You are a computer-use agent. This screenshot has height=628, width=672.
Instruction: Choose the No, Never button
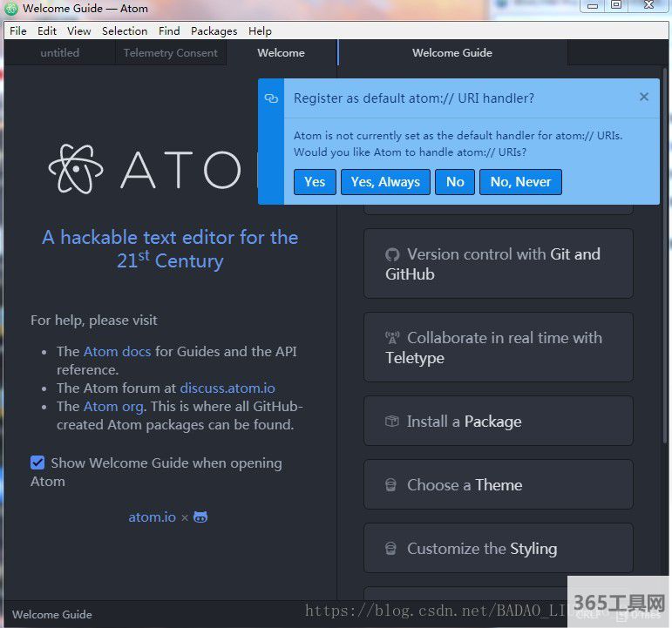click(x=520, y=182)
